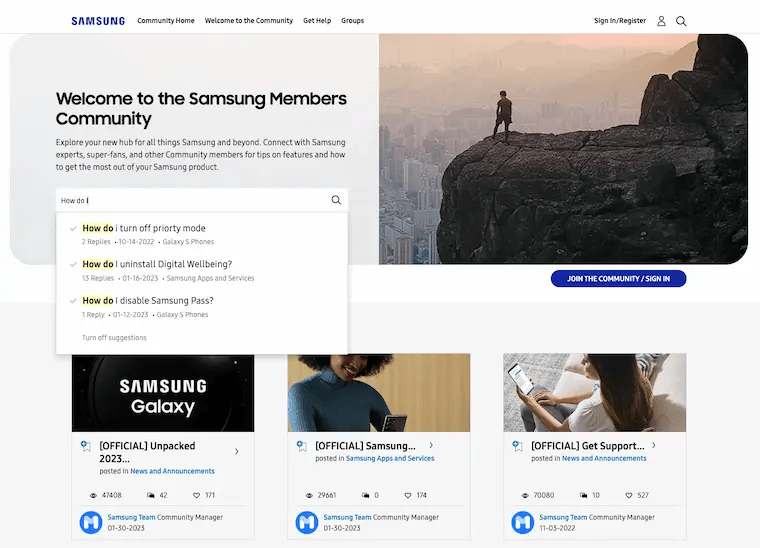Viewport: 760px width, 548px height.
Task: Select 'How do I disable Samsung Pass?' suggestion
Action: pos(148,300)
